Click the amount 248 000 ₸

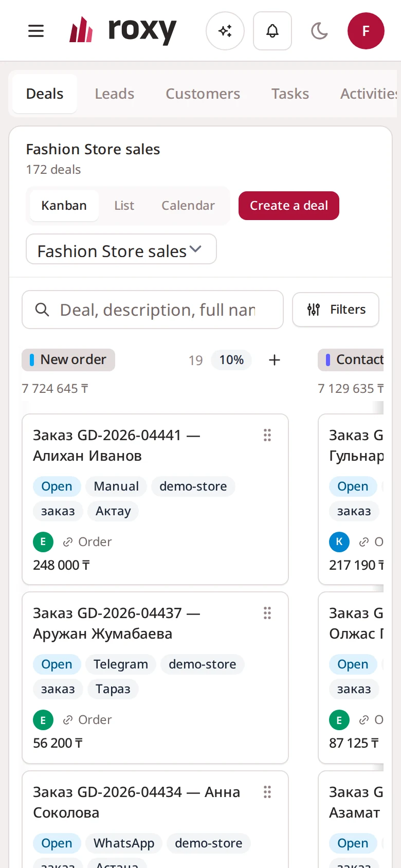[x=62, y=565]
